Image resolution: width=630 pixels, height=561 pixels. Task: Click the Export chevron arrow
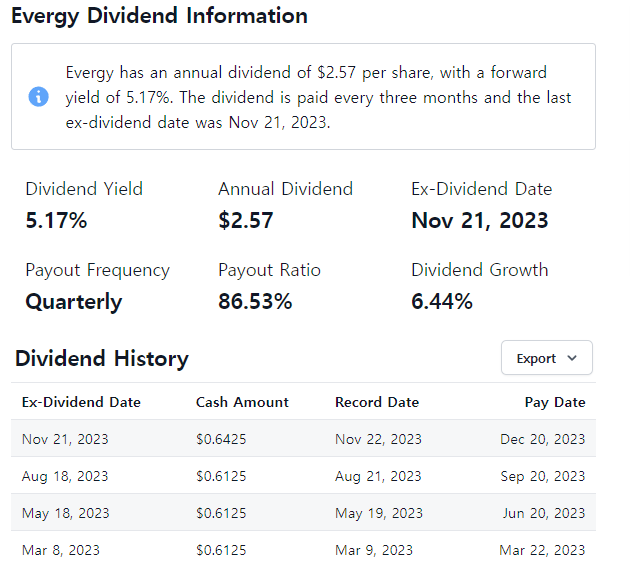(x=572, y=358)
